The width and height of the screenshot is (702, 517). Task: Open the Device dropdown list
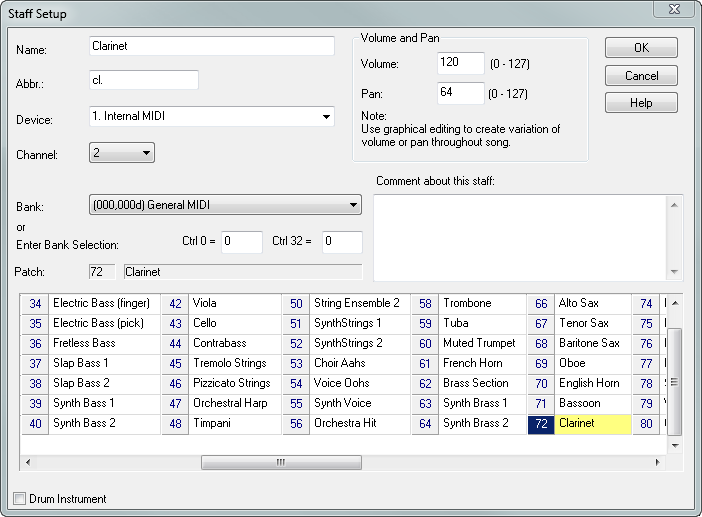[326, 117]
